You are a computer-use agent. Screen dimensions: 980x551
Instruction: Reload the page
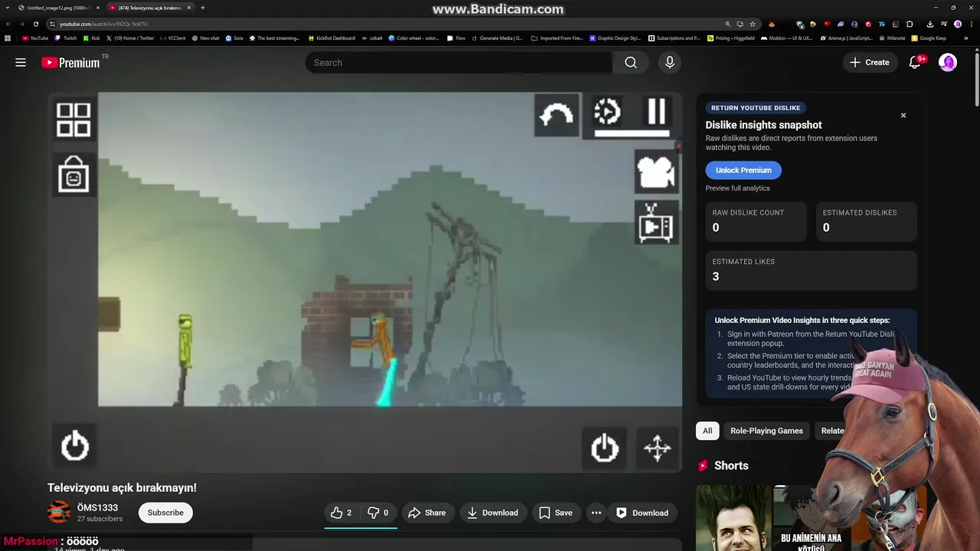click(x=35, y=24)
